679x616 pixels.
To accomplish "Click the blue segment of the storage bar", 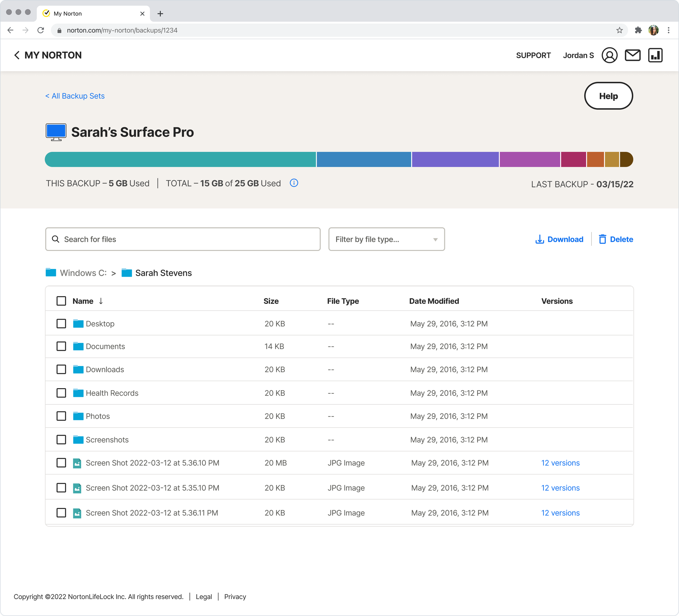I will pyautogui.click(x=364, y=159).
